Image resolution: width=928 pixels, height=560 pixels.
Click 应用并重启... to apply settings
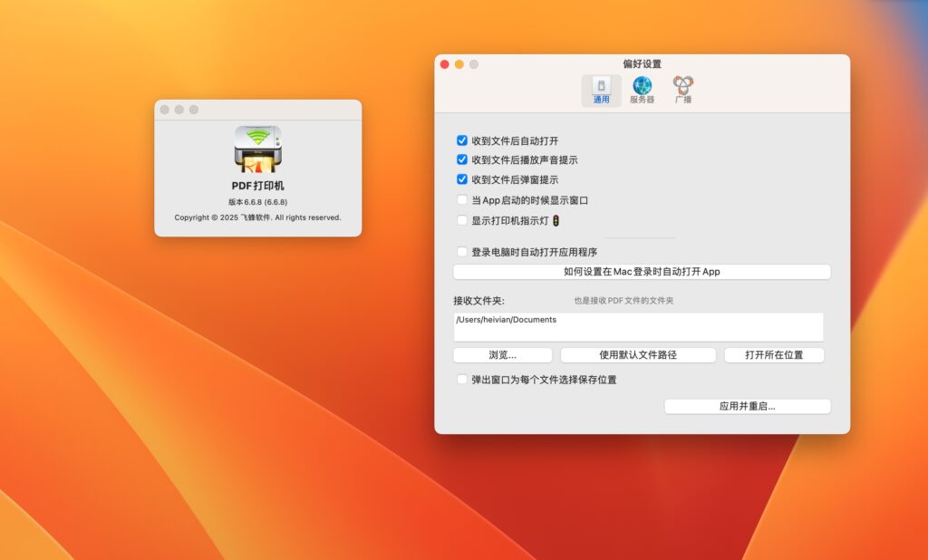pos(748,406)
